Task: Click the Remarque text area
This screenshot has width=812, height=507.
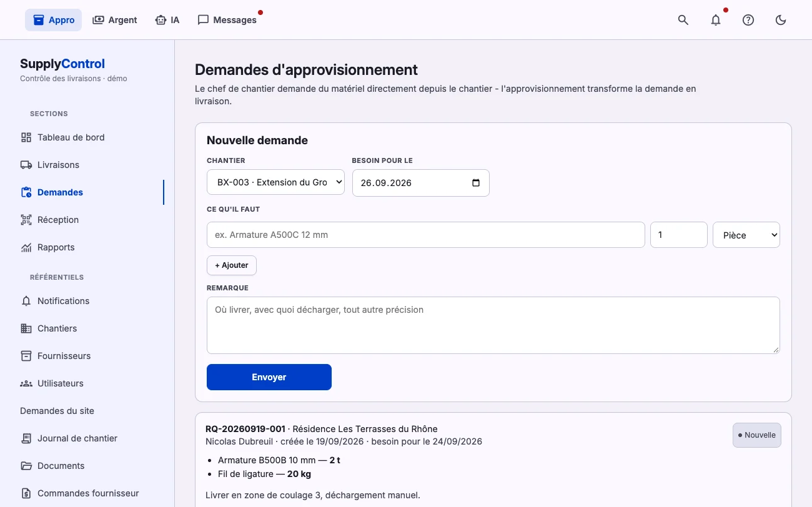Action: [x=493, y=325]
